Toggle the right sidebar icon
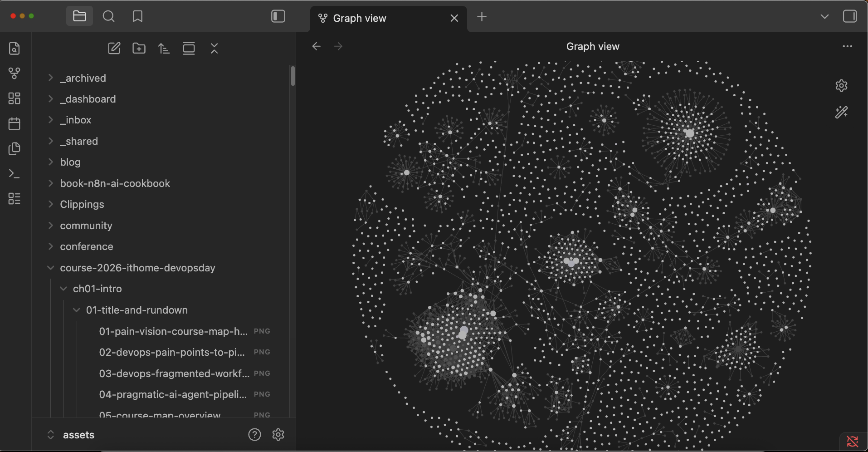 pyautogui.click(x=850, y=16)
